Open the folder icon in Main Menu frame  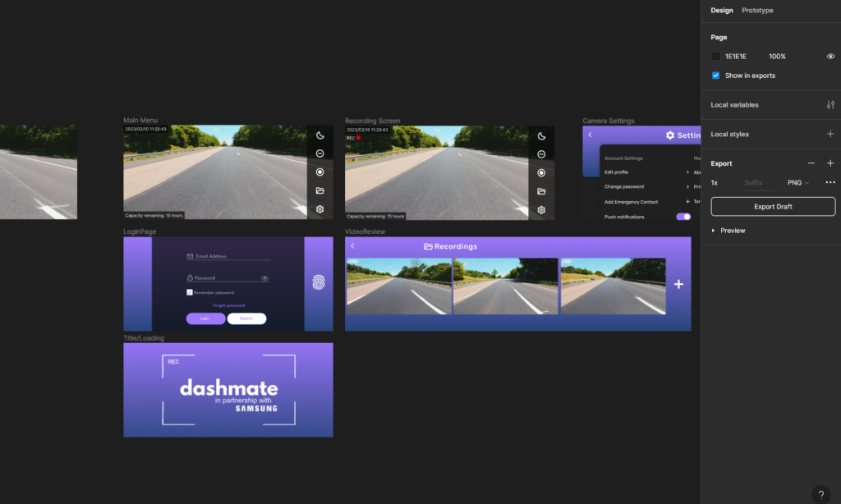tap(320, 191)
